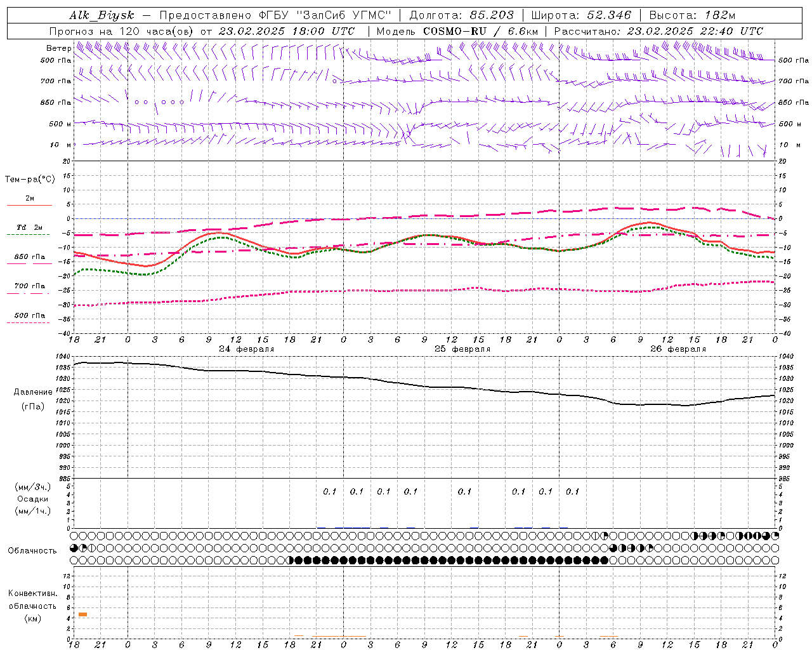Click the Тем-ра(°C) axis title

pyautogui.click(x=30, y=180)
